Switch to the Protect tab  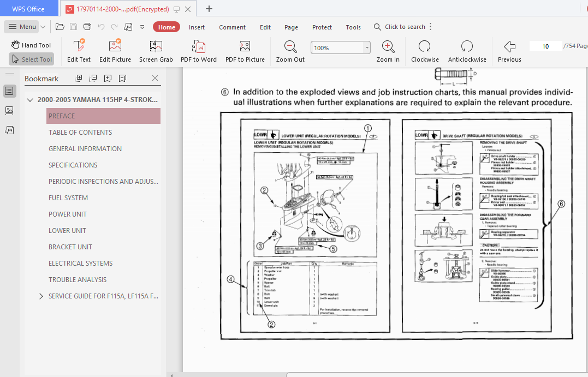pyautogui.click(x=322, y=27)
